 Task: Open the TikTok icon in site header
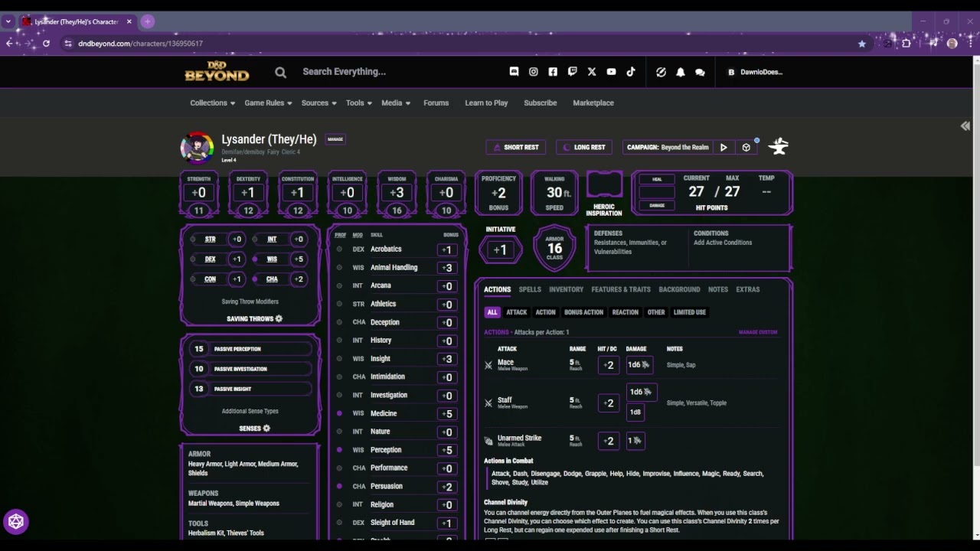point(631,71)
